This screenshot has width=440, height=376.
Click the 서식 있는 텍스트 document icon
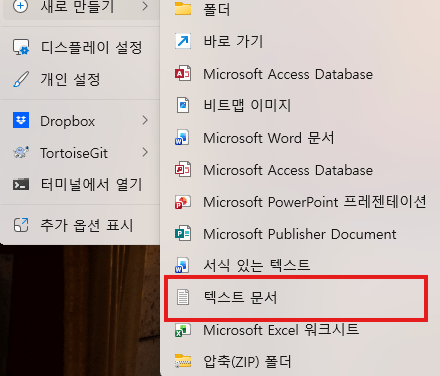point(183,265)
